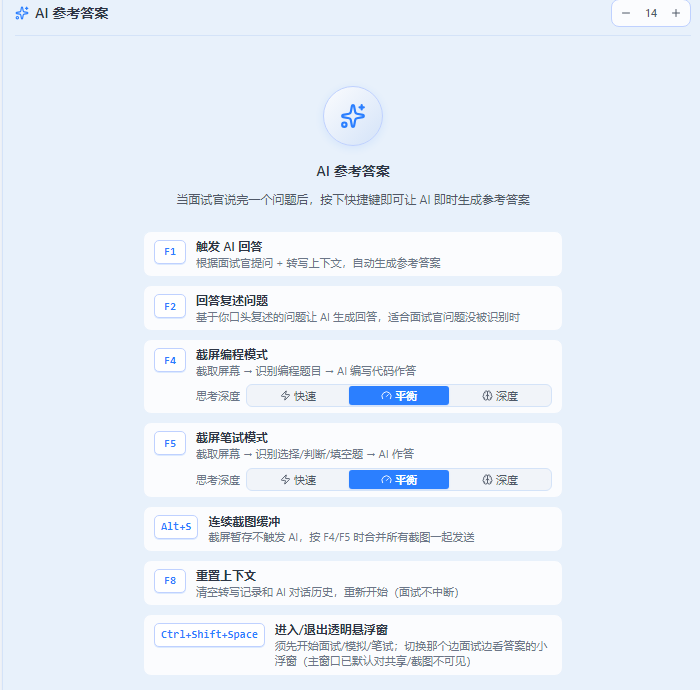The image size is (700, 690).
Task: Click the 触发 AI 回答 title
Action: coord(229,246)
